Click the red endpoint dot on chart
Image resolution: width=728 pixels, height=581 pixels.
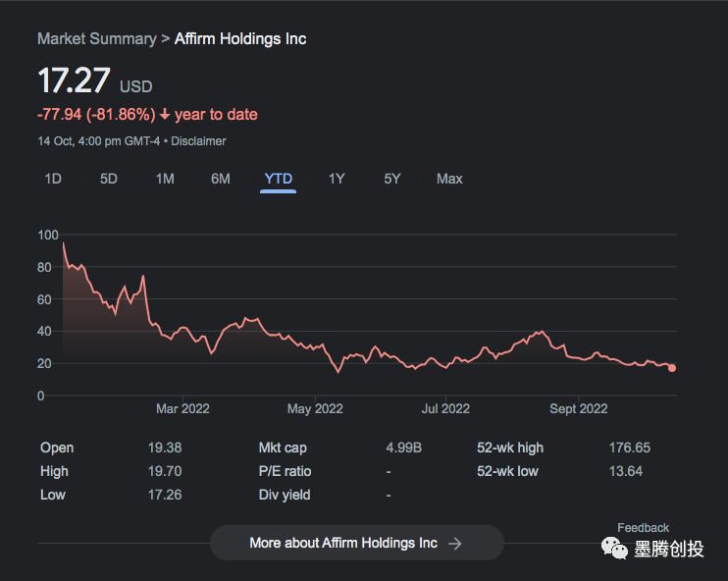[x=672, y=368]
